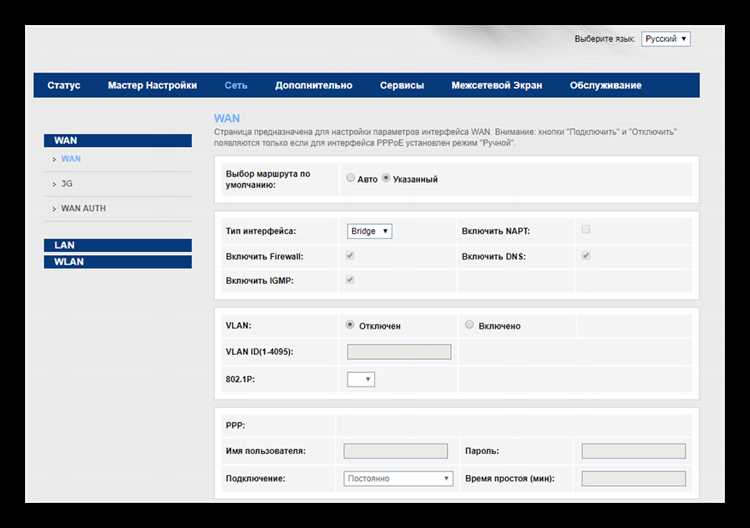
Task: Toggle the Включить IGMP checkbox
Action: point(350,280)
